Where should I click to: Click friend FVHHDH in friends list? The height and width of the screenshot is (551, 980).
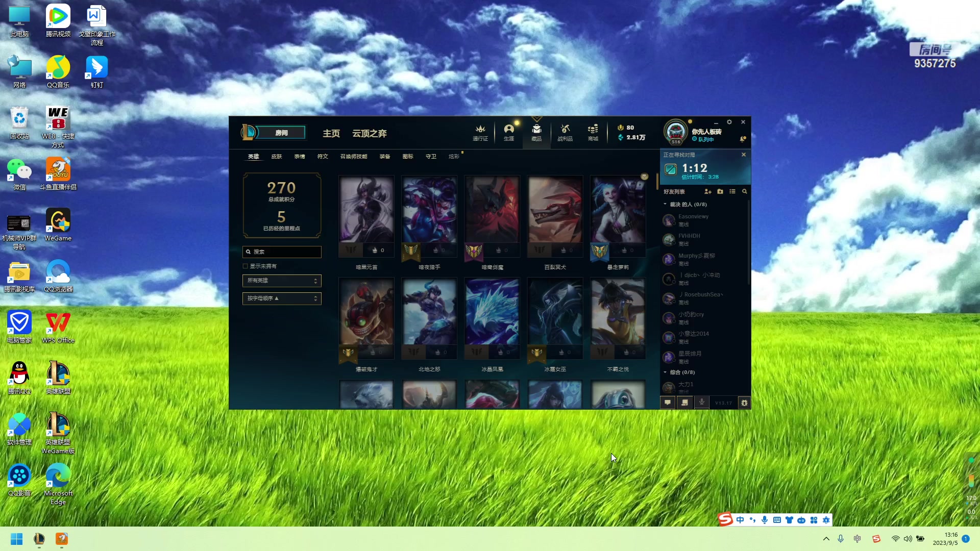point(703,239)
